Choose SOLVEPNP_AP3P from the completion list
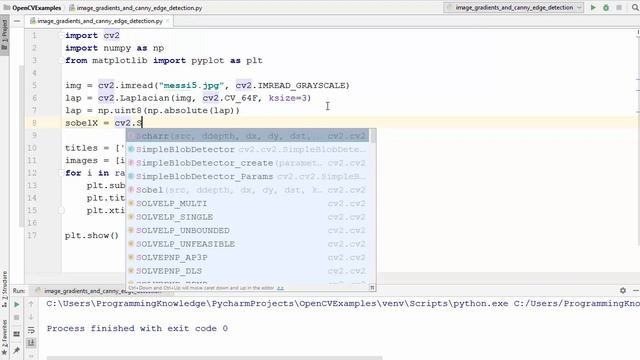Viewport: 640px width, 360px height. (x=247, y=257)
